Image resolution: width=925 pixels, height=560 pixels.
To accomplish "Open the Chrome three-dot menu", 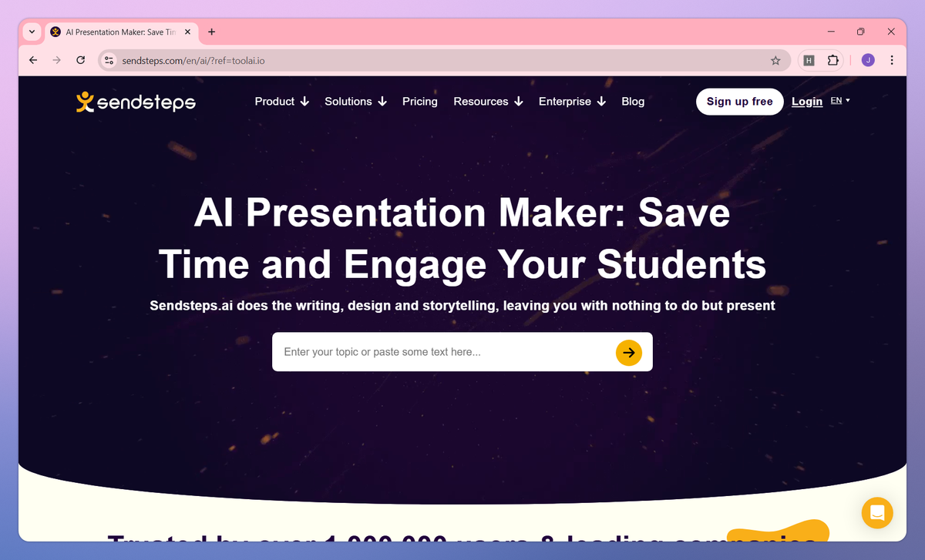I will tap(892, 60).
